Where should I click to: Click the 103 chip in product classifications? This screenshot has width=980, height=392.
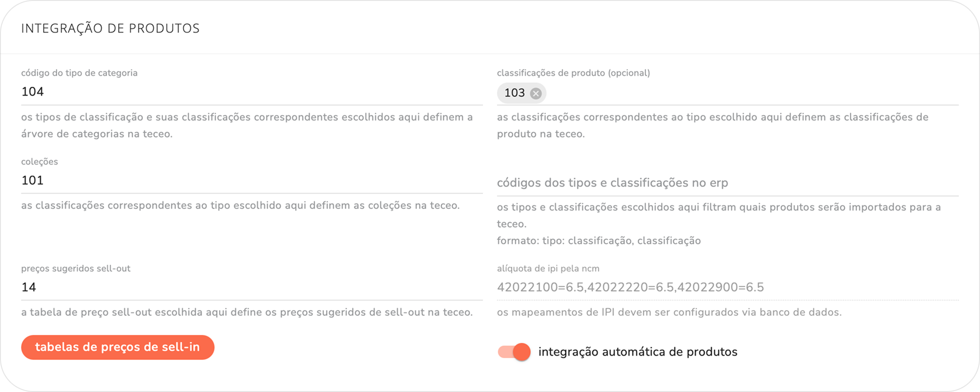(x=514, y=93)
